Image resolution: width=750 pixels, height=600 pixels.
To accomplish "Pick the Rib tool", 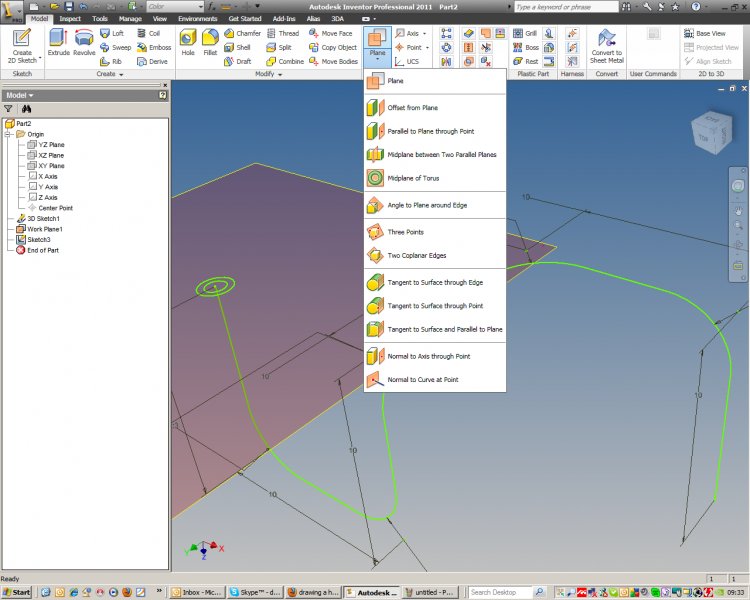I will (111, 61).
